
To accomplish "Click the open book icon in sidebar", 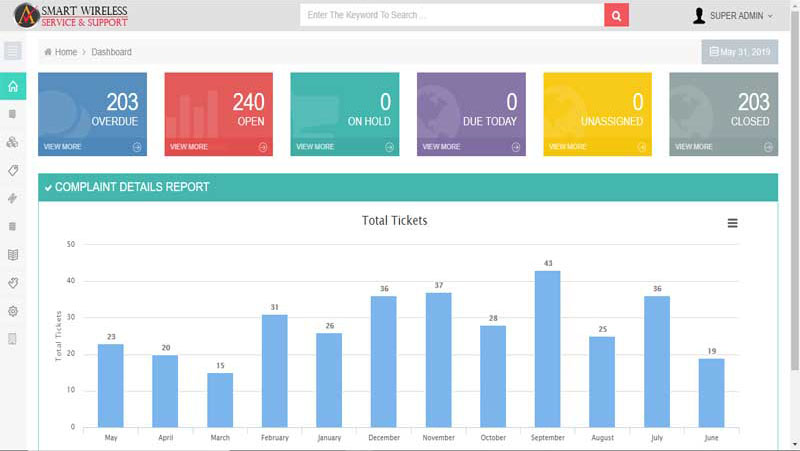I will pyautogui.click(x=13, y=255).
